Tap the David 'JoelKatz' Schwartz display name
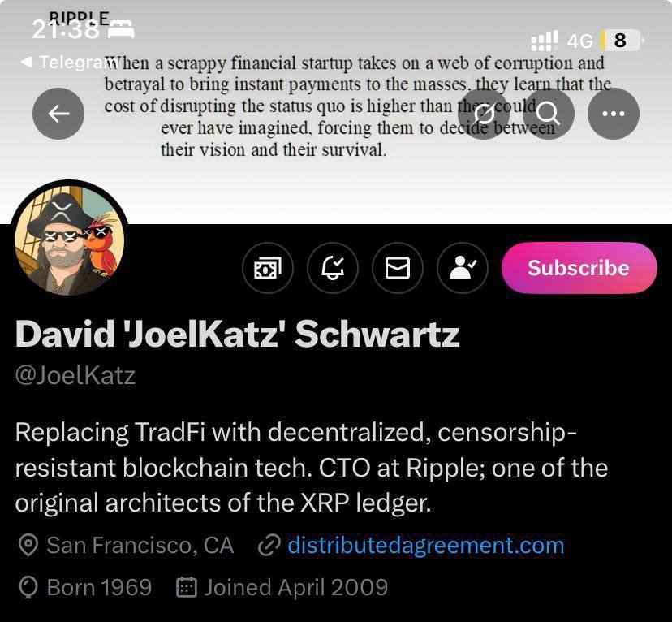The width and height of the screenshot is (672, 622). pyautogui.click(x=237, y=334)
